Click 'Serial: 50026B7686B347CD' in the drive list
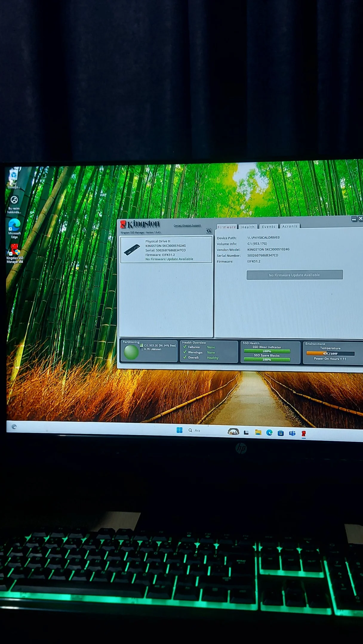The image size is (363, 644). coord(165,250)
